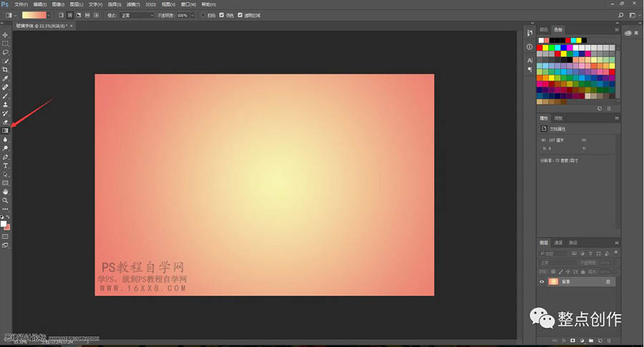
Task: Toggle lock position
Action: tap(568, 272)
